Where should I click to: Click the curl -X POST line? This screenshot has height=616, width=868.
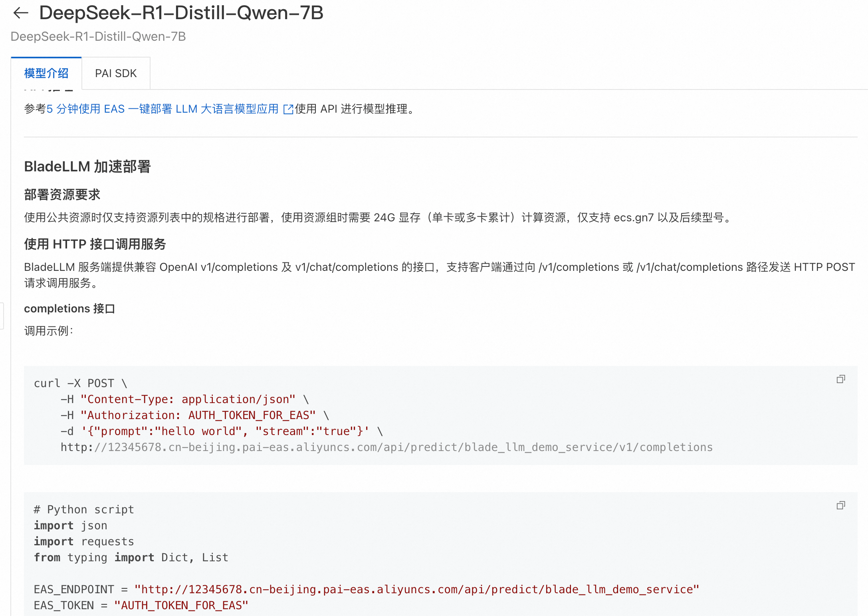(x=81, y=384)
